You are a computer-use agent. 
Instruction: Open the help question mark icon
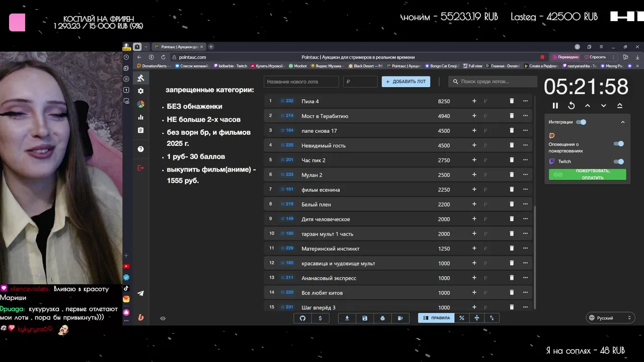click(x=141, y=149)
